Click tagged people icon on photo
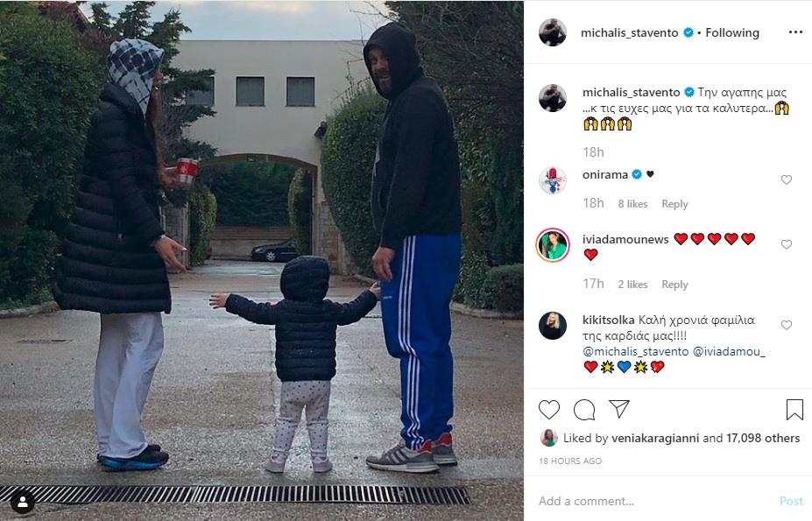This screenshot has height=521, width=812. coord(23,502)
